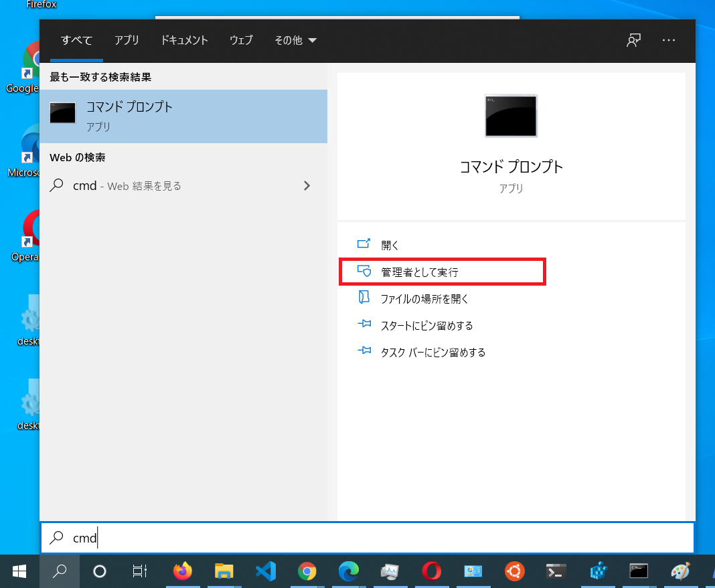The width and height of the screenshot is (715, 588).
Task: Click the small Command Prompt result icon
Action: (62, 112)
